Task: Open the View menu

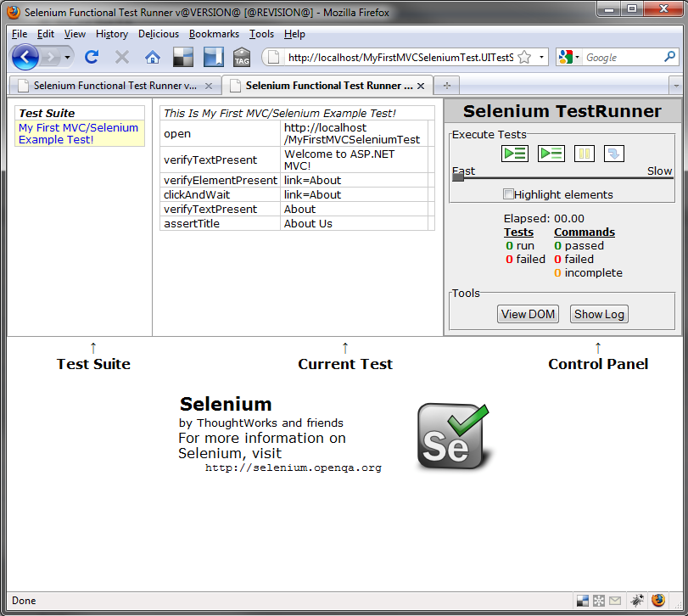Action: pos(75,34)
